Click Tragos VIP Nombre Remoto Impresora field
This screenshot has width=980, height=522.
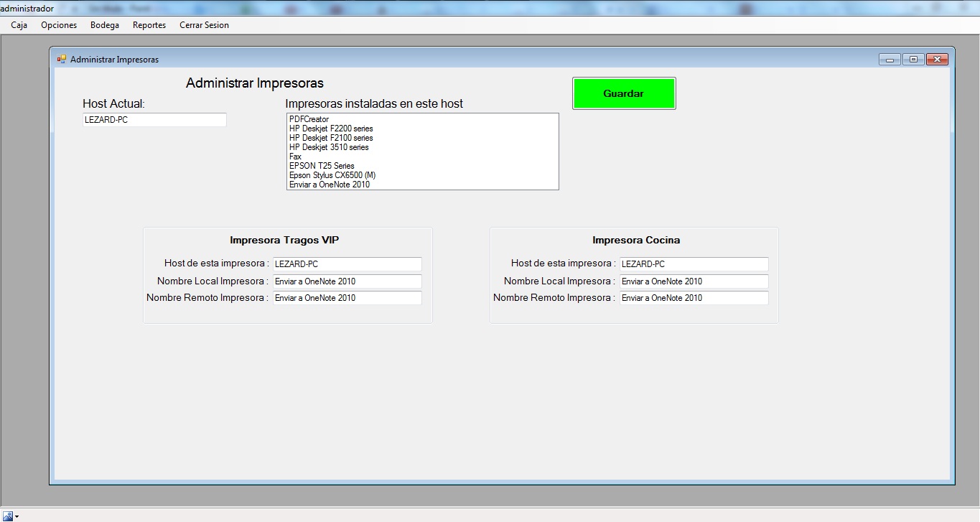tap(347, 298)
